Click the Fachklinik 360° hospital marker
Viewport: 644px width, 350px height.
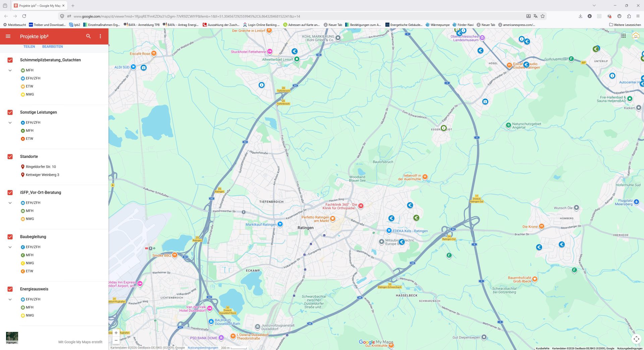click(361, 206)
